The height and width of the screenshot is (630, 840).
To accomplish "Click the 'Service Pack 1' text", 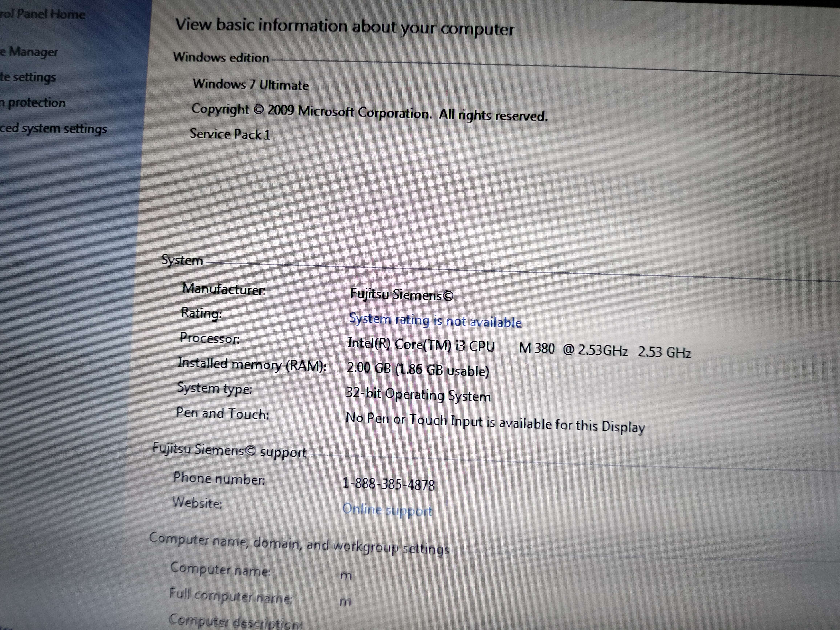I will click(230, 134).
